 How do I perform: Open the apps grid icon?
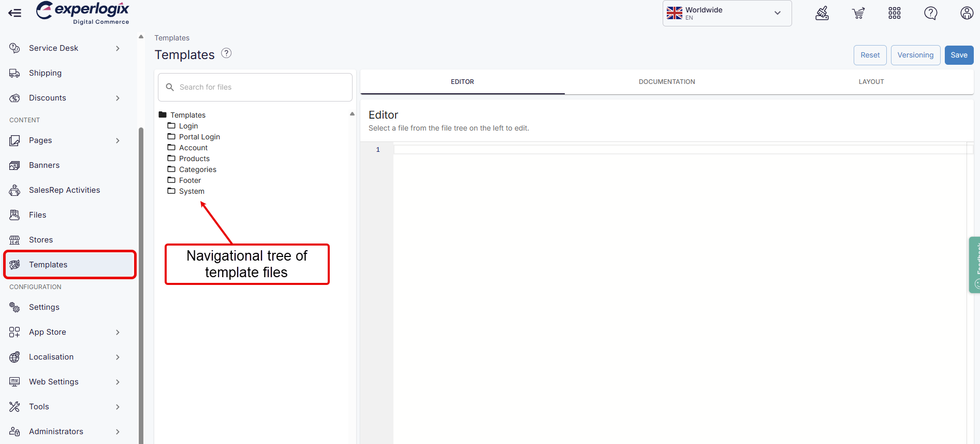(895, 13)
